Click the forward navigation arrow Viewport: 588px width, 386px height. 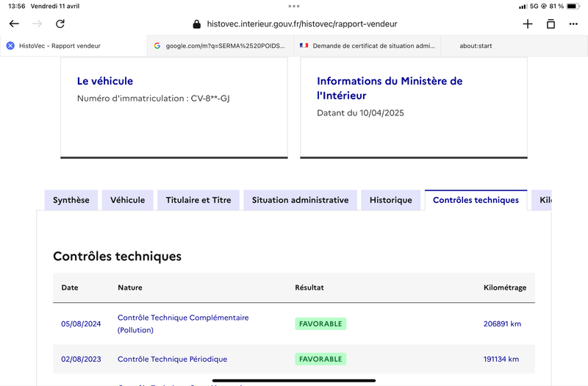(37, 24)
